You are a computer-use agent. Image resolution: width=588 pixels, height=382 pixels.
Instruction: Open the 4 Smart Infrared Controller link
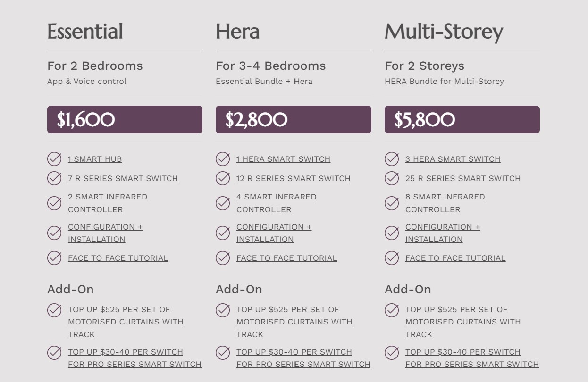[277, 203]
